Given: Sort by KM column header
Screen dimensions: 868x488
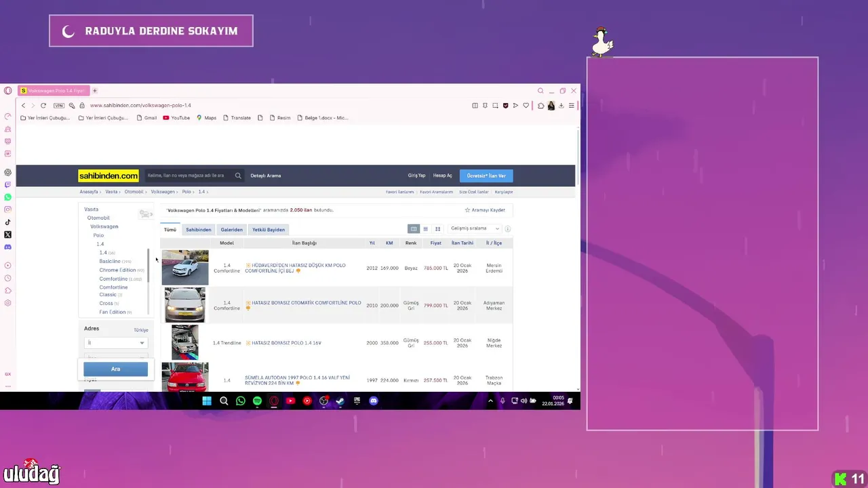Looking at the screenshot, I should pos(389,243).
